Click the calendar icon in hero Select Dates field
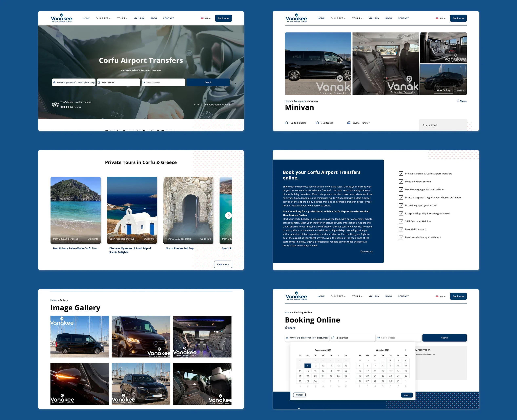The image size is (517, 420). [x=99, y=82]
